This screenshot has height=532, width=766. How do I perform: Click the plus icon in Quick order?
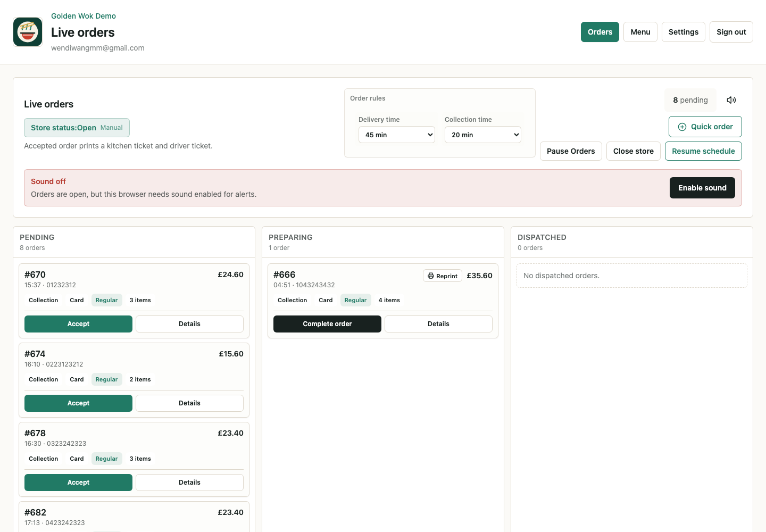pyautogui.click(x=682, y=127)
